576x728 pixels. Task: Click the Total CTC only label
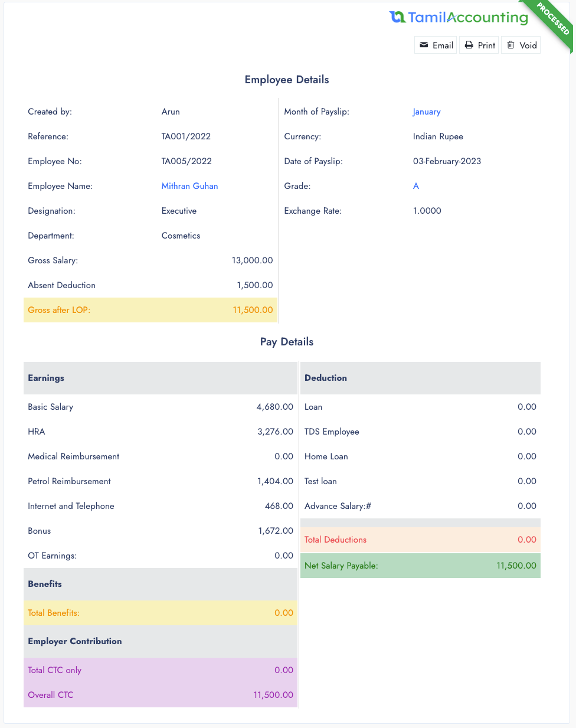55,670
